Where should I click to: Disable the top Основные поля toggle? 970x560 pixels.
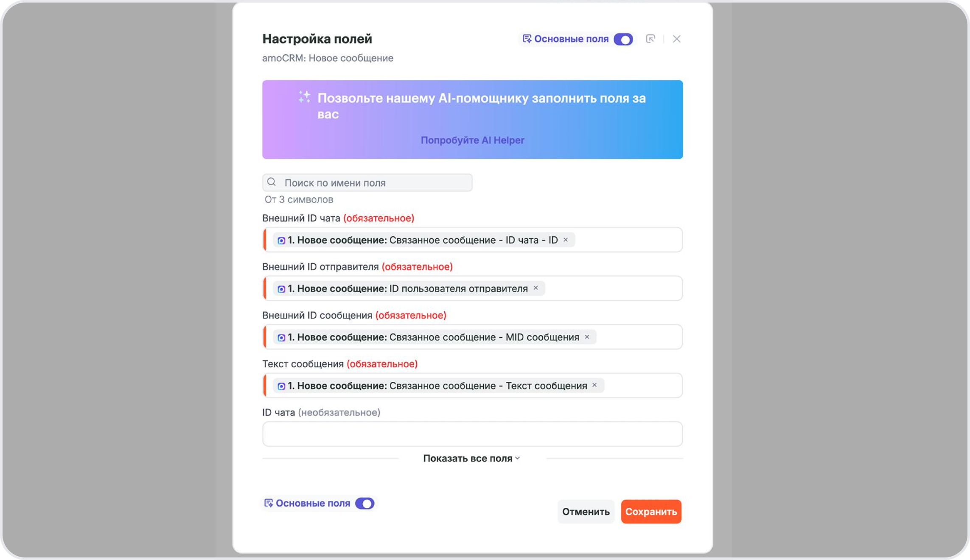pyautogui.click(x=623, y=39)
